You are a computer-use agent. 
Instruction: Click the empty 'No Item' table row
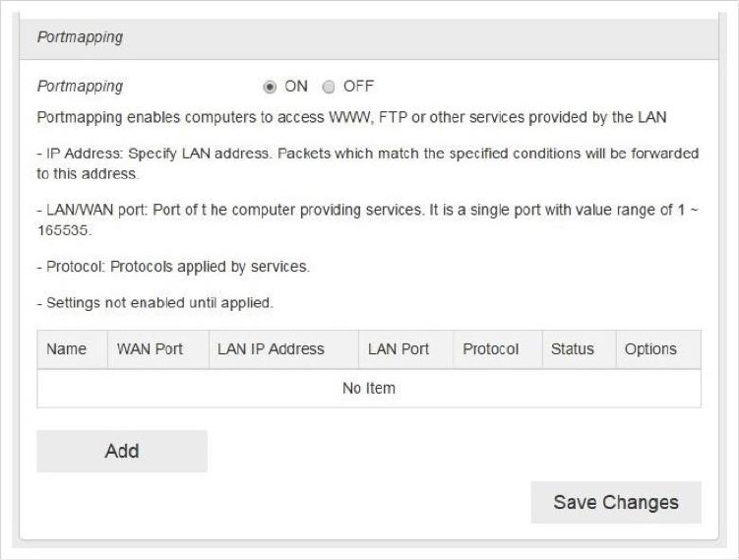tap(369, 388)
